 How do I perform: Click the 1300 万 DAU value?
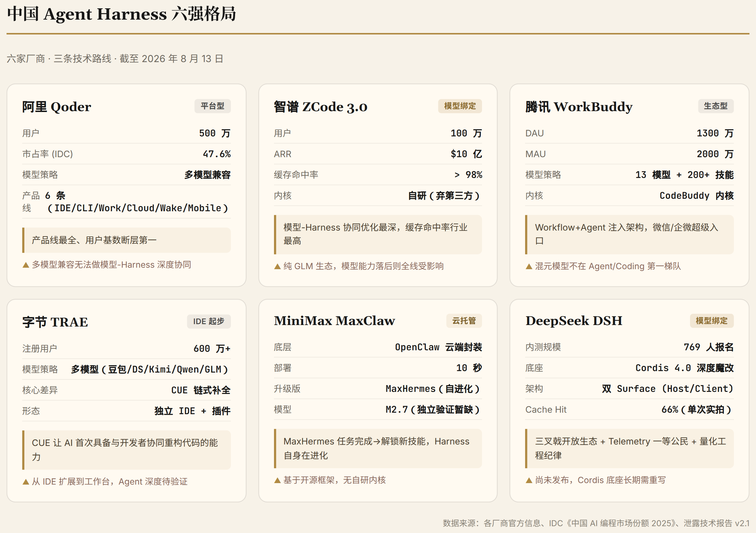tap(715, 133)
